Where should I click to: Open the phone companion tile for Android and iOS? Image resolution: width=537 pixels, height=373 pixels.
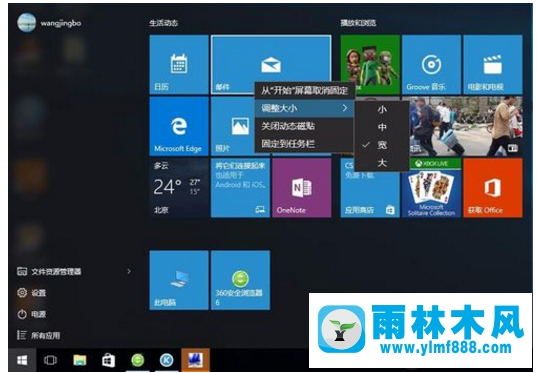[x=240, y=188]
